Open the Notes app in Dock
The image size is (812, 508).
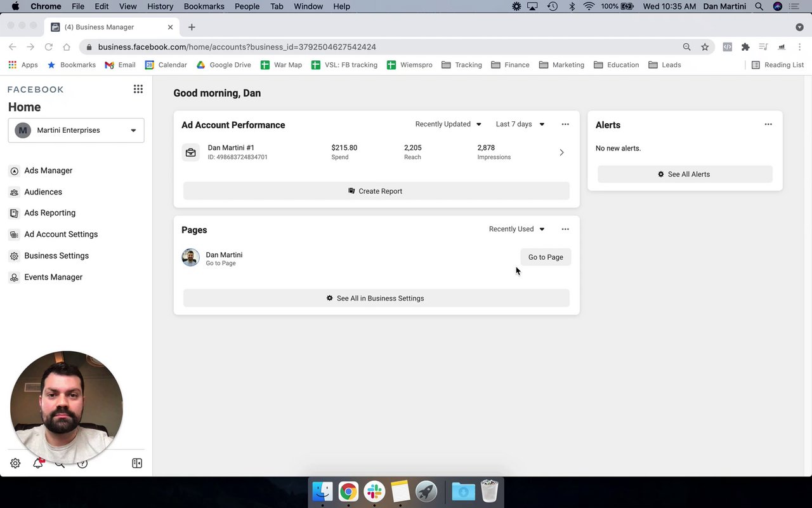coord(400,491)
